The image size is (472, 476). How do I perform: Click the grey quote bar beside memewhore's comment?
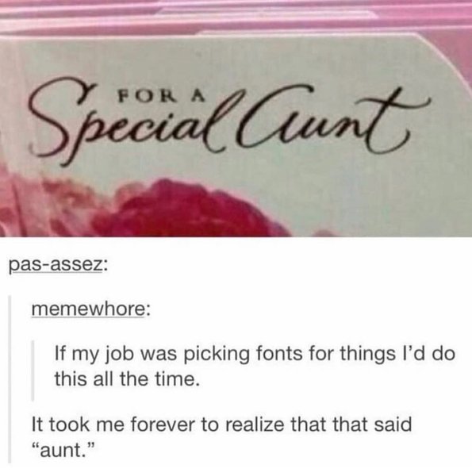coord(33,370)
